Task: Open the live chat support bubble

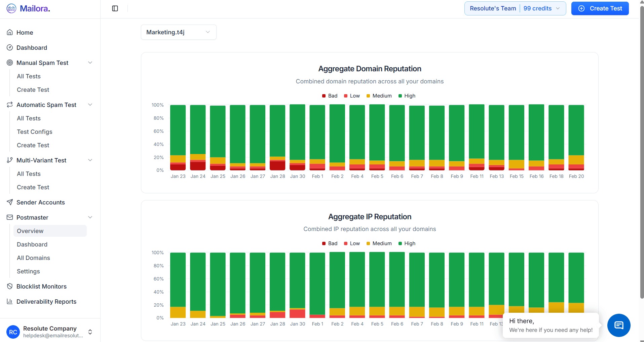Action: [618, 325]
